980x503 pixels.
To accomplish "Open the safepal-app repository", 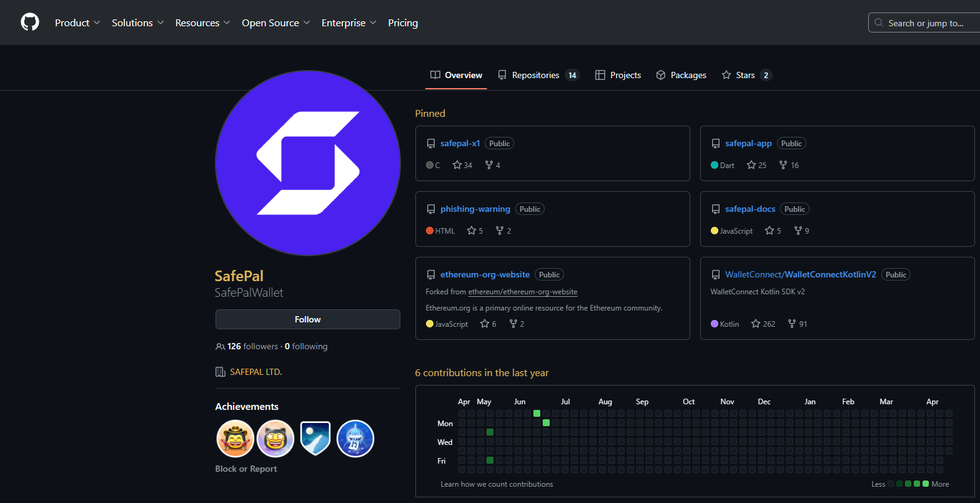I will click(748, 143).
